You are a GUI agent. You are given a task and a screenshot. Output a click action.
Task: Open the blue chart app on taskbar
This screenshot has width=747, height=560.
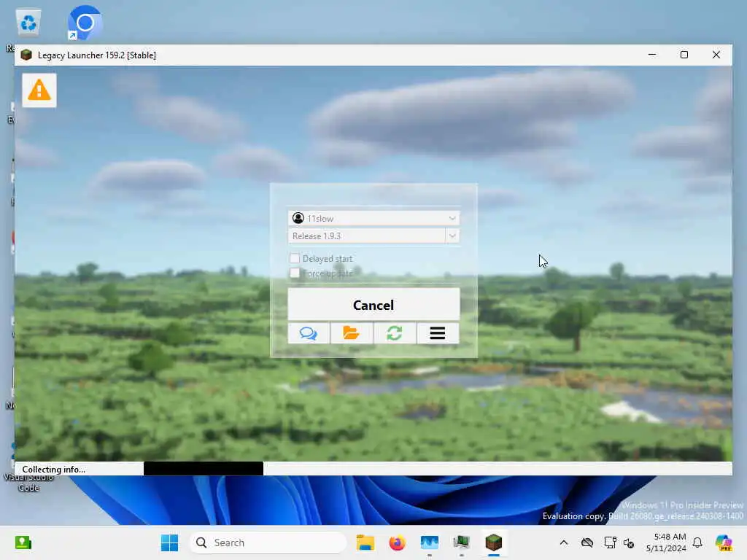point(429,542)
